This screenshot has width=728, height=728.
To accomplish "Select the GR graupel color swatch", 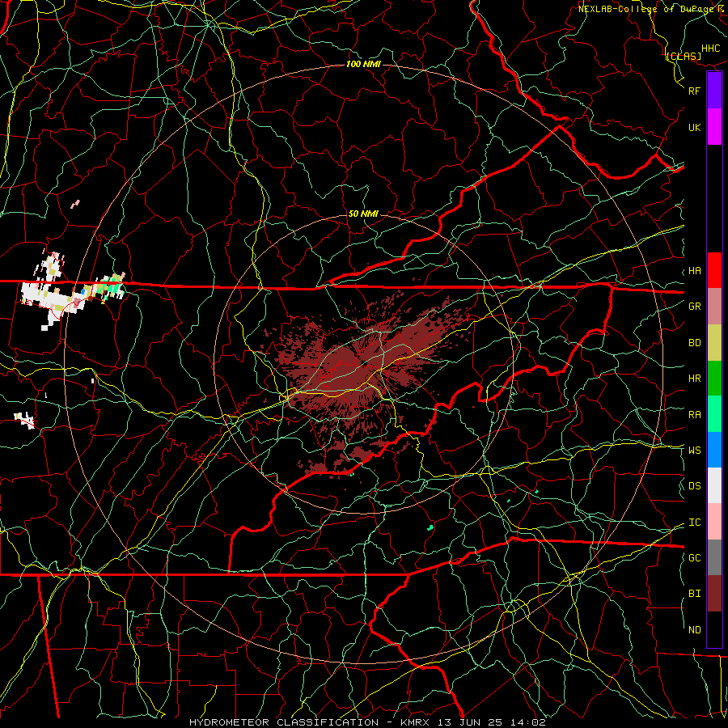I will pyautogui.click(x=714, y=307).
